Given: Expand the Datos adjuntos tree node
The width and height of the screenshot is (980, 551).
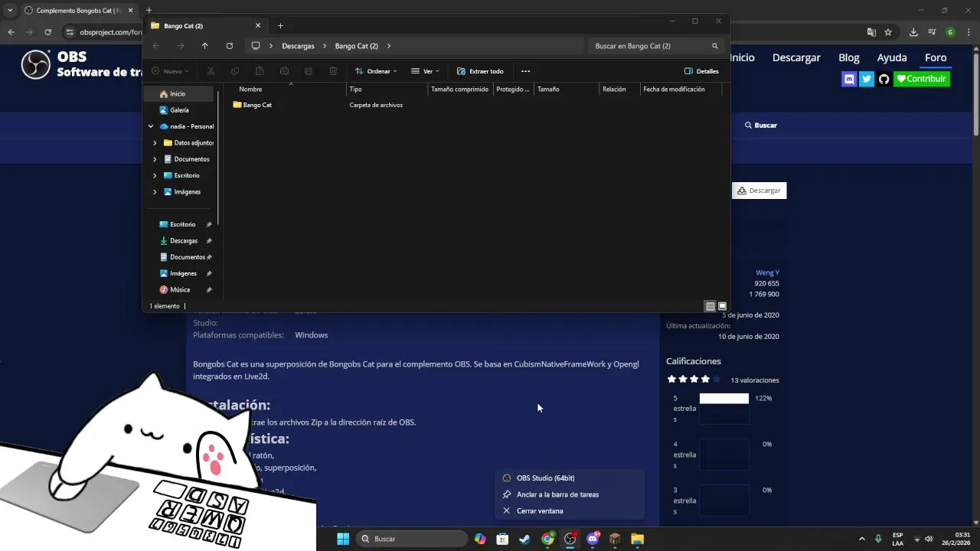Looking at the screenshot, I should click(155, 143).
